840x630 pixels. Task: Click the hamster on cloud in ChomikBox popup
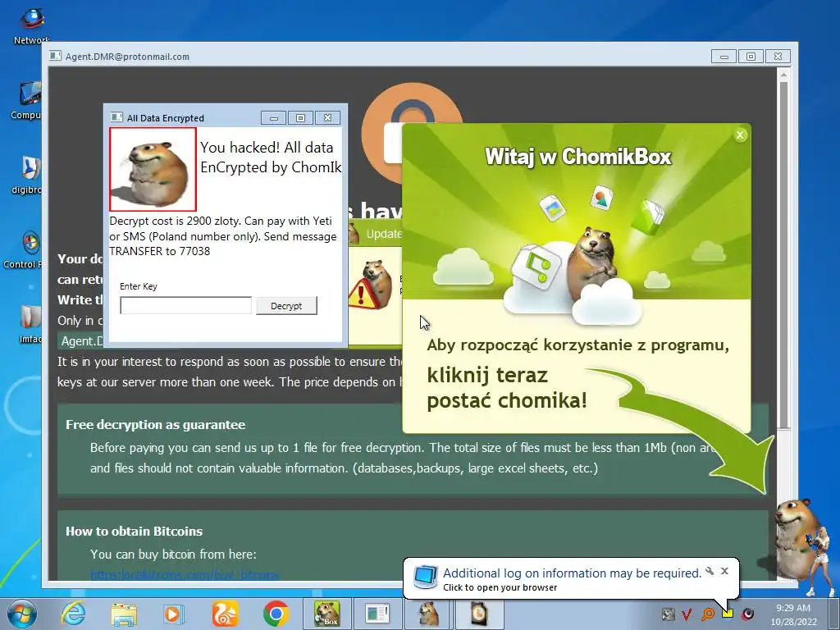594,262
